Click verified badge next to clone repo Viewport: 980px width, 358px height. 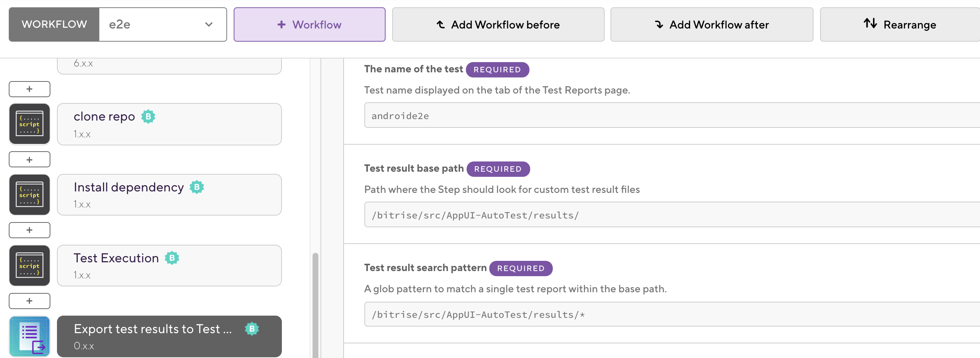coord(148,117)
